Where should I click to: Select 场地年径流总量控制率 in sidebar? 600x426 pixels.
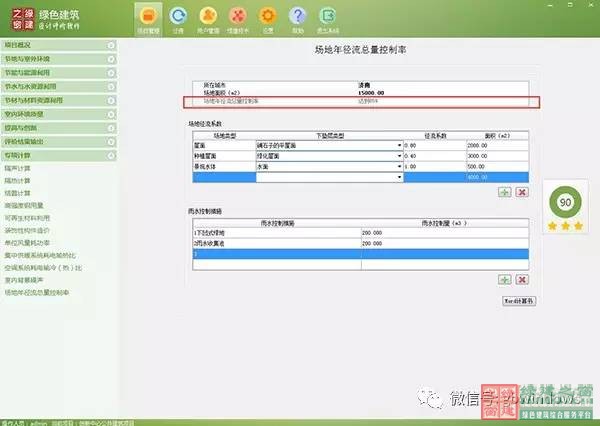38,293
